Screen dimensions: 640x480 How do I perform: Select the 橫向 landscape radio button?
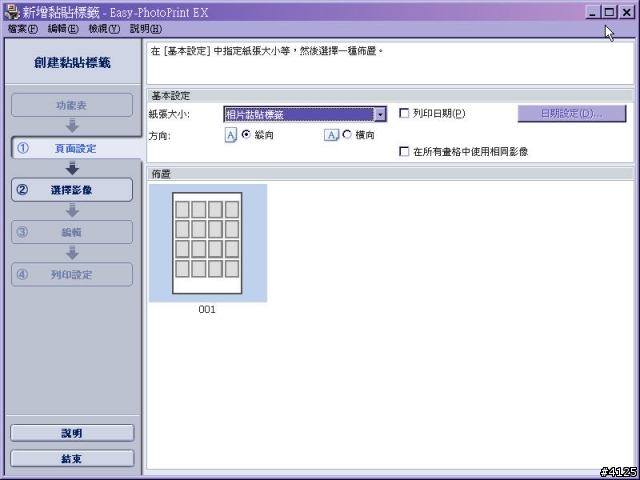(x=347, y=134)
